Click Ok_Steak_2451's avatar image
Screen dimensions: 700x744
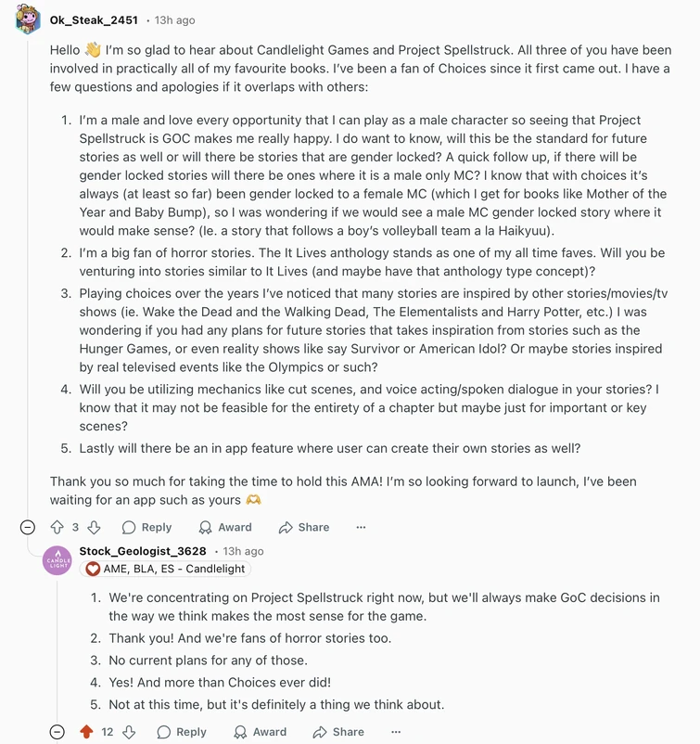click(28, 20)
